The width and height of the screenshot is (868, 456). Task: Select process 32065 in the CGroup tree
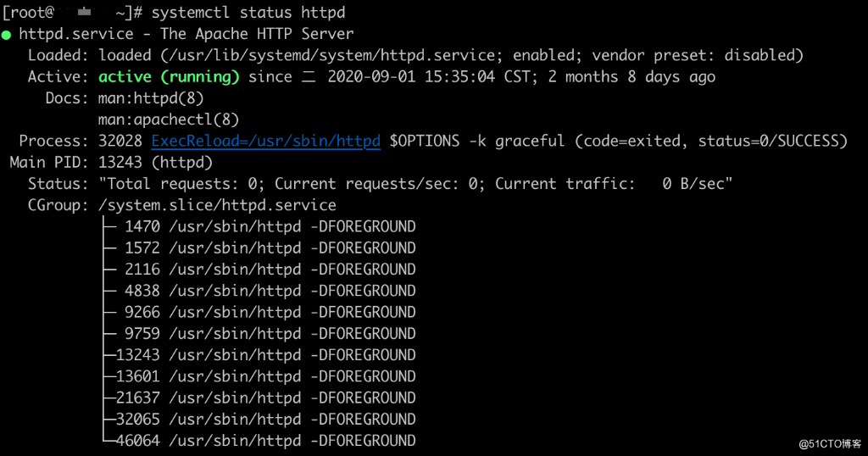[265, 420]
